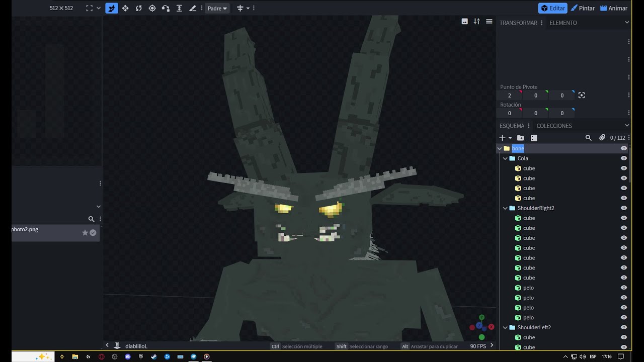Viewport: 644px width, 362px height.
Task: Select the ShoulderRight2 group row
Action: tap(562, 208)
